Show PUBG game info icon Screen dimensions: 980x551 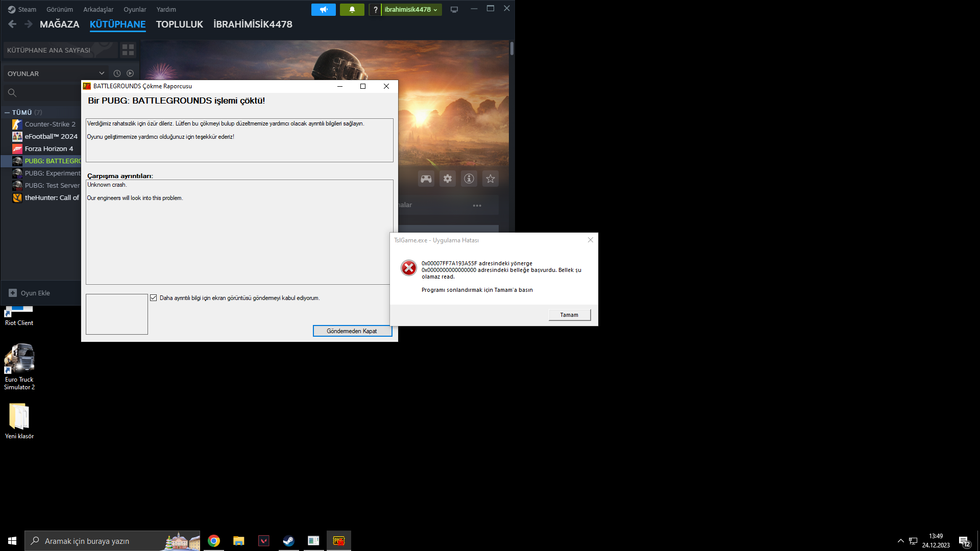click(x=469, y=179)
